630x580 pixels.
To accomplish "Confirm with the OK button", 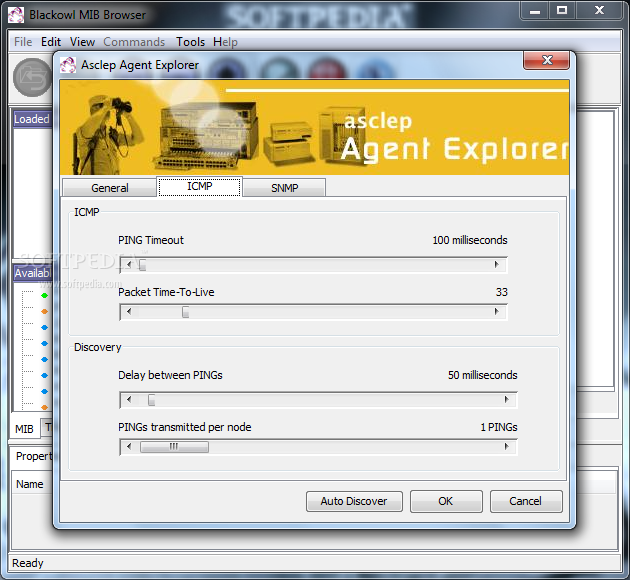I will click(x=446, y=501).
